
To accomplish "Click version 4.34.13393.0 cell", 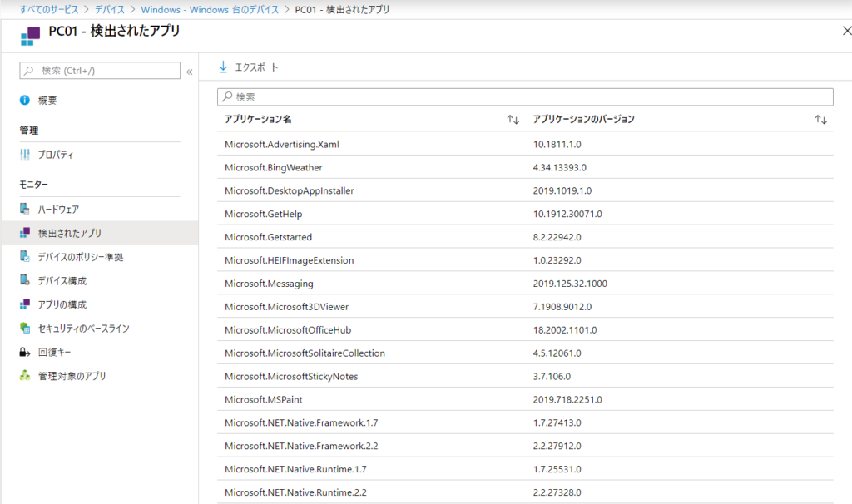I will click(560, 167).
